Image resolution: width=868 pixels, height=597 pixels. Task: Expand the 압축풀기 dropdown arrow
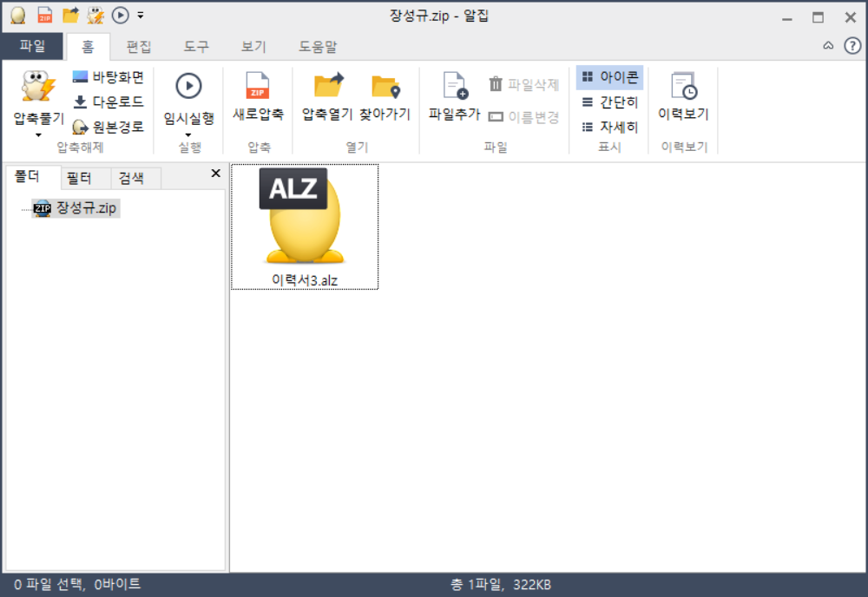pyautogui.click(x=38, y=135)
